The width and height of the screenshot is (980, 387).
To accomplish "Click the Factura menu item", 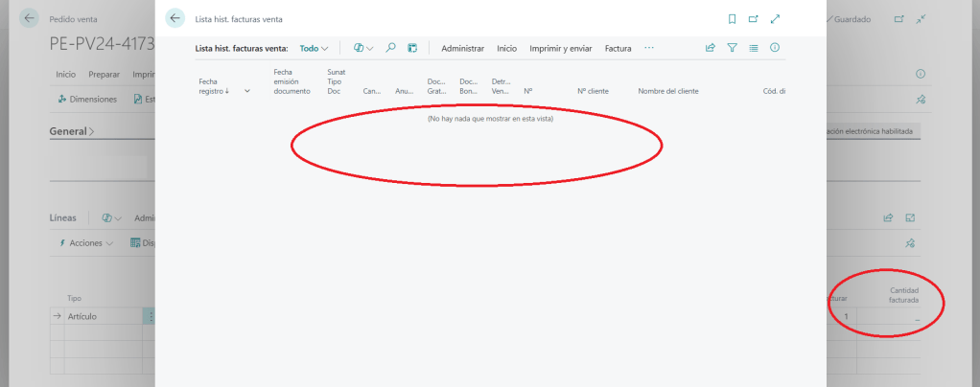I will 618,48.
